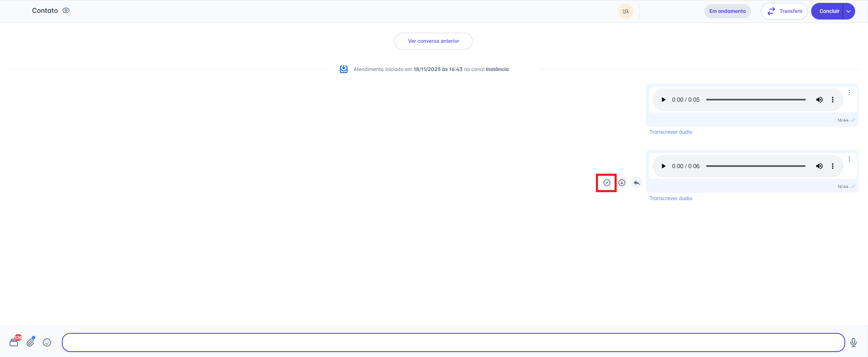868x357 pixels.
Task: Reply to the second audio message
Action: 637,183
